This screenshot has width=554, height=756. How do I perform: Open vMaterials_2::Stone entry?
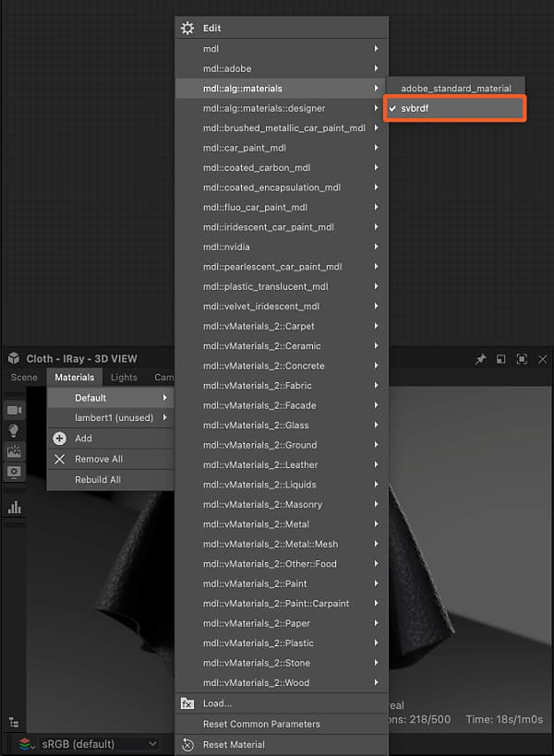point(282,663)
